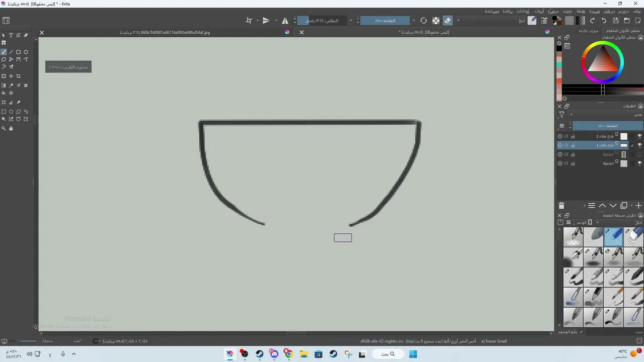The width and height of the screenshot is (644, 362).
Task: Toggle Eraser mode in top toolbar
Action: click(x=447, y=21)
